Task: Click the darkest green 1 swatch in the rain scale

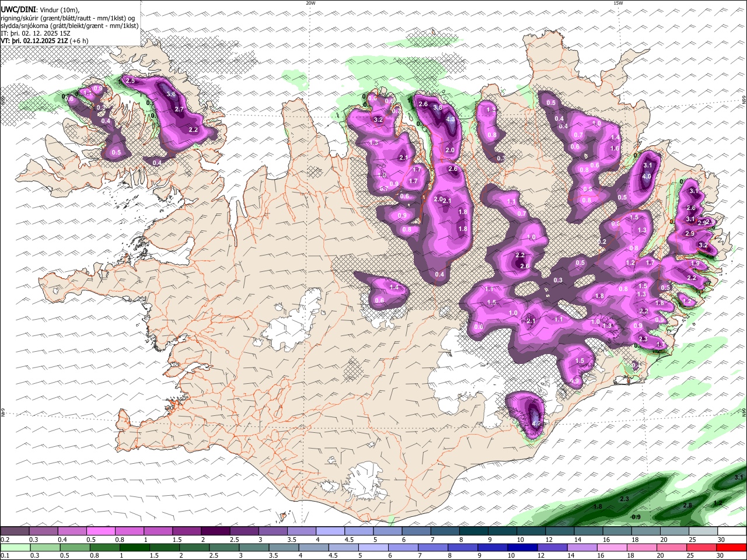Action: [134, 548]
